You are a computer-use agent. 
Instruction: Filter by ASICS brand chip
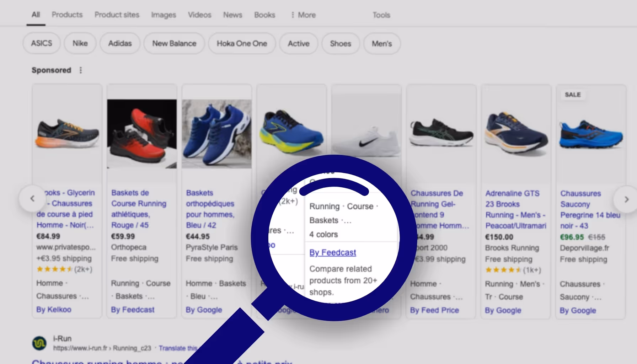coord(42,43)
